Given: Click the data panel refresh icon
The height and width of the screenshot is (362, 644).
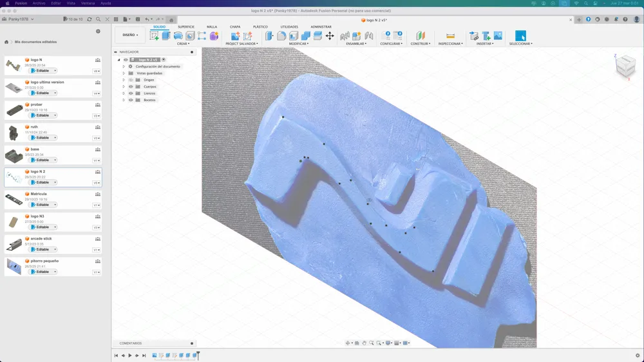Looking at the screenshot, I should [x=89, y=19].
